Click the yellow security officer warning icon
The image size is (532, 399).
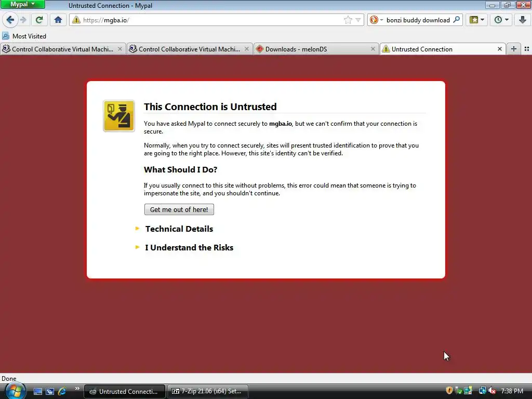[x=119, y=116]
